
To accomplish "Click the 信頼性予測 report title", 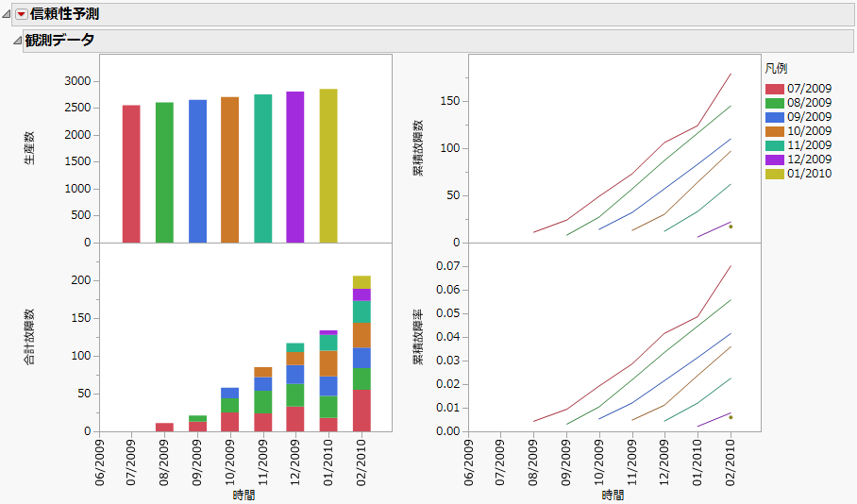I will (x=64, y=14).
